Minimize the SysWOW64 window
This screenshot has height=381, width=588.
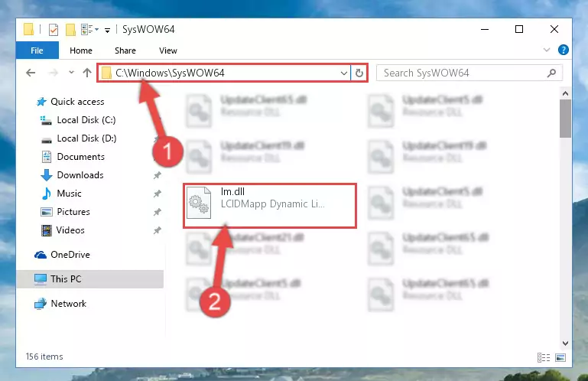[485, 29]
